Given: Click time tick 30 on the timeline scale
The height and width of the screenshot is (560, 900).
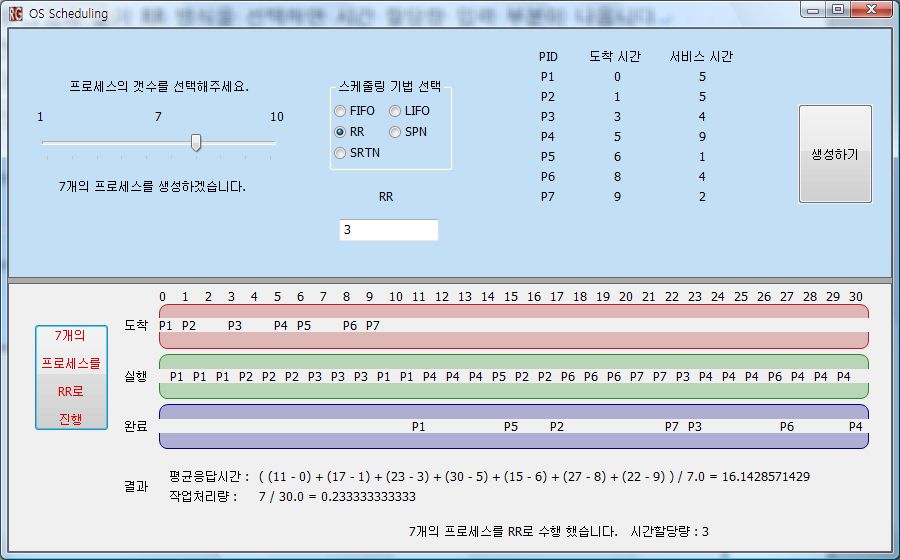Looking at the screenshot, I should 856,297.
